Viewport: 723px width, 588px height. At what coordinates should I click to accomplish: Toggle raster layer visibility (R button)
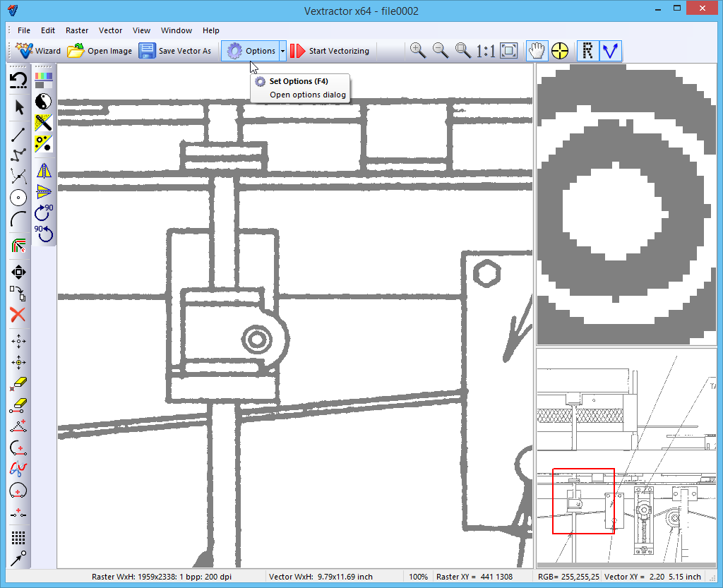click(x=587, y=51)
